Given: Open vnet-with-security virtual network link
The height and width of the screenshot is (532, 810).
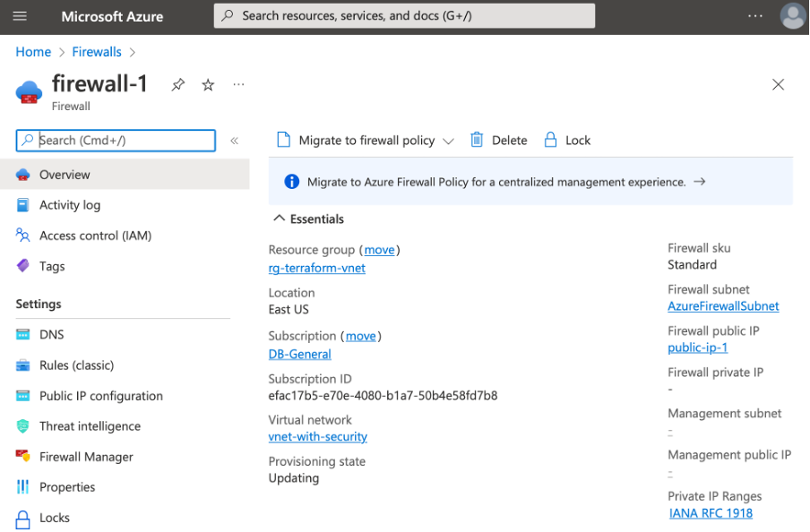Looking at the screenshot, I should pyautogui.click(x=318, y=437).
